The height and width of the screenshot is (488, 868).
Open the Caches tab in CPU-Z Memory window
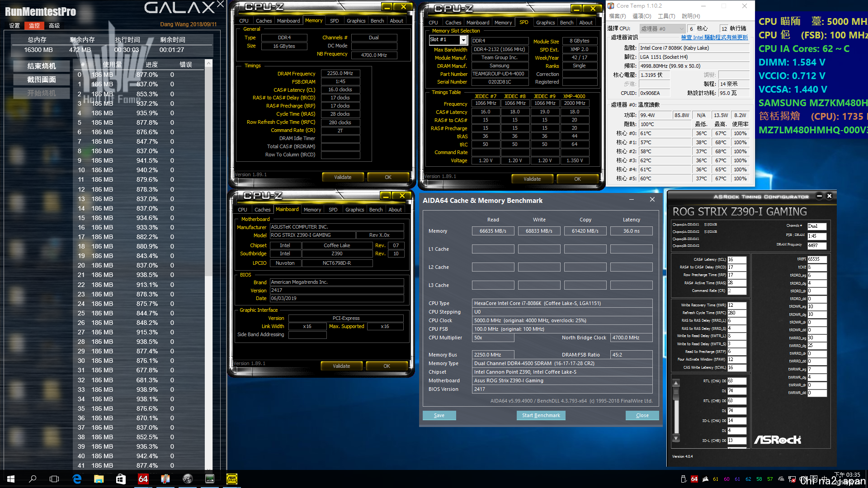point(264,21)
